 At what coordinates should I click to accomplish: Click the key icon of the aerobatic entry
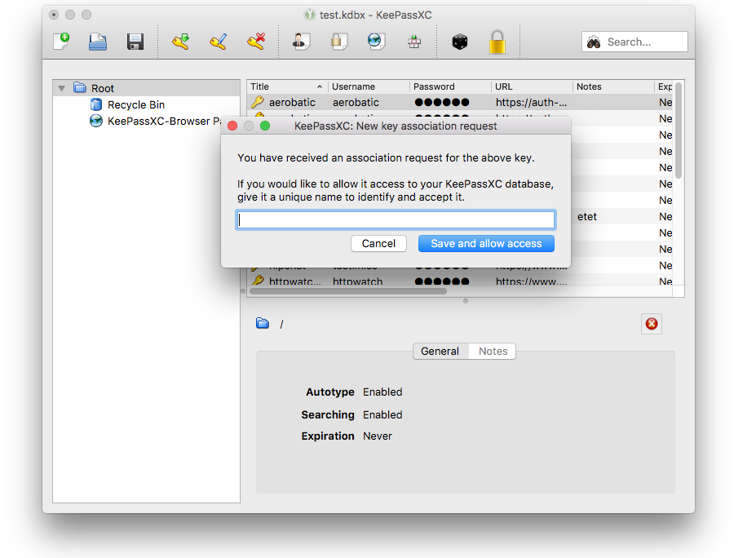[x=258, y=102]
